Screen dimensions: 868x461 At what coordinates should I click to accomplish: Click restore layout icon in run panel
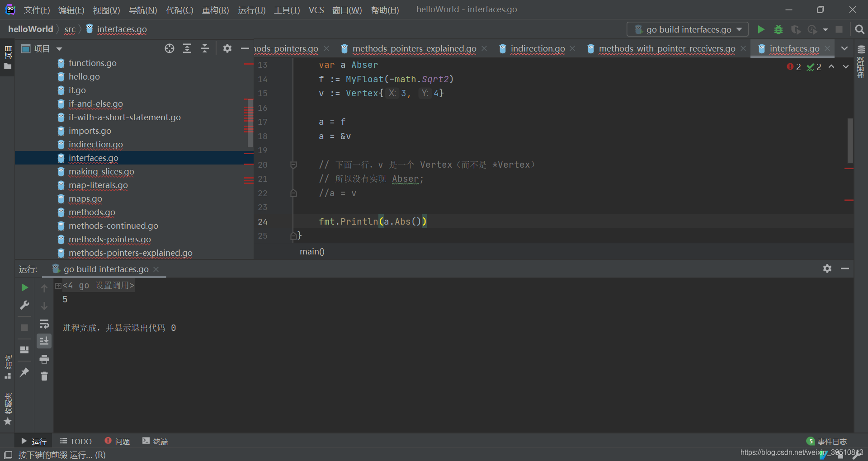tap(24, 349)
